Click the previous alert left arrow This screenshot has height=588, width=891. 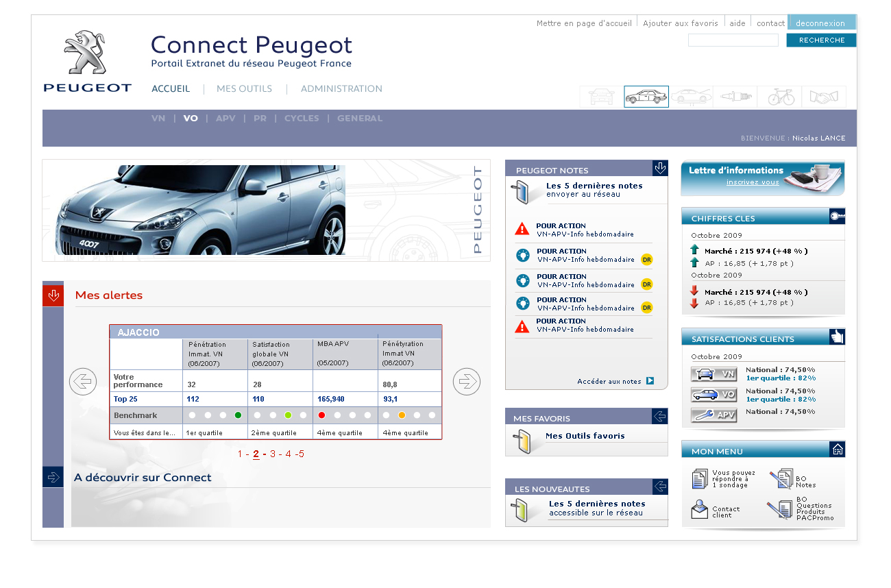[x=83, y=382]
